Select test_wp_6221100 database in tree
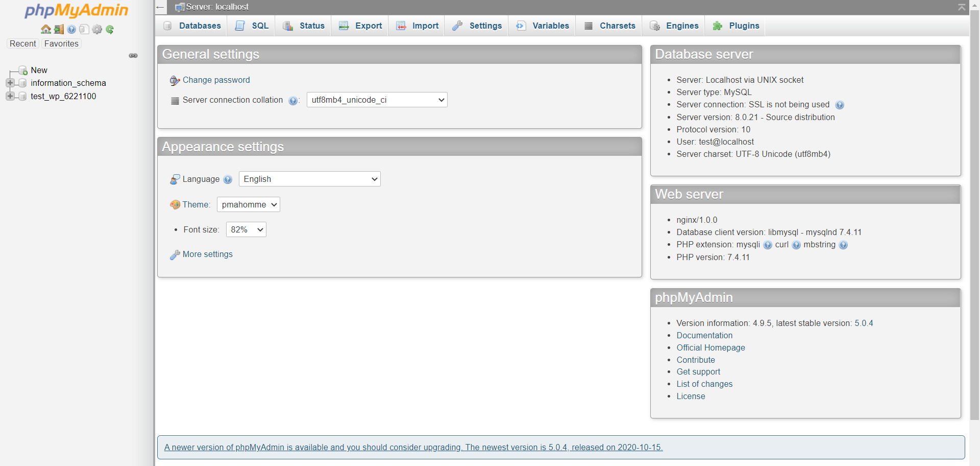The height and width of the screenshot is (466, 980). [63, 96]
